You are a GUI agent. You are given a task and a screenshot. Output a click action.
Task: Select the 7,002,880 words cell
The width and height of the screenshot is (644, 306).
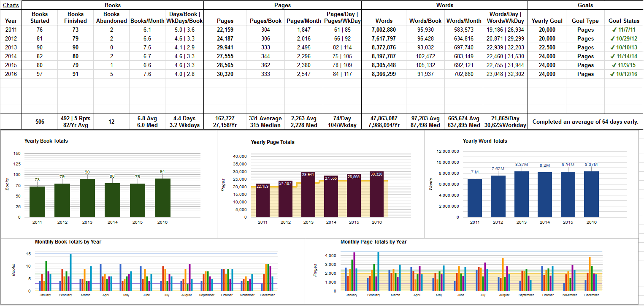[384, 30]
